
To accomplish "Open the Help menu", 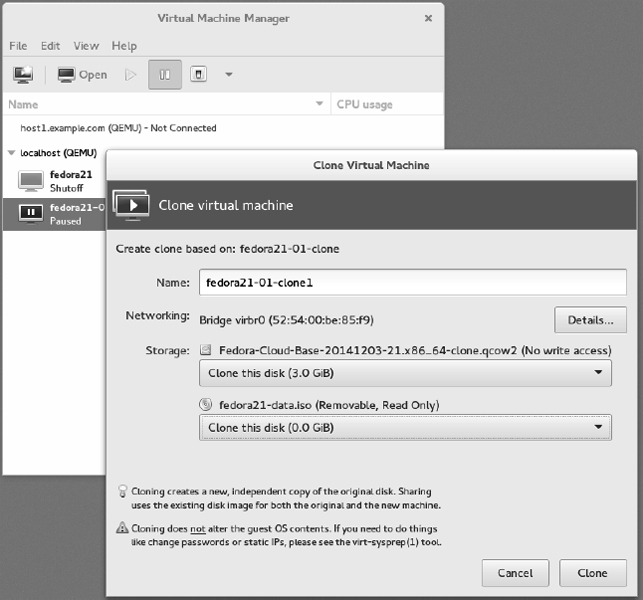I will click(124, 46).
